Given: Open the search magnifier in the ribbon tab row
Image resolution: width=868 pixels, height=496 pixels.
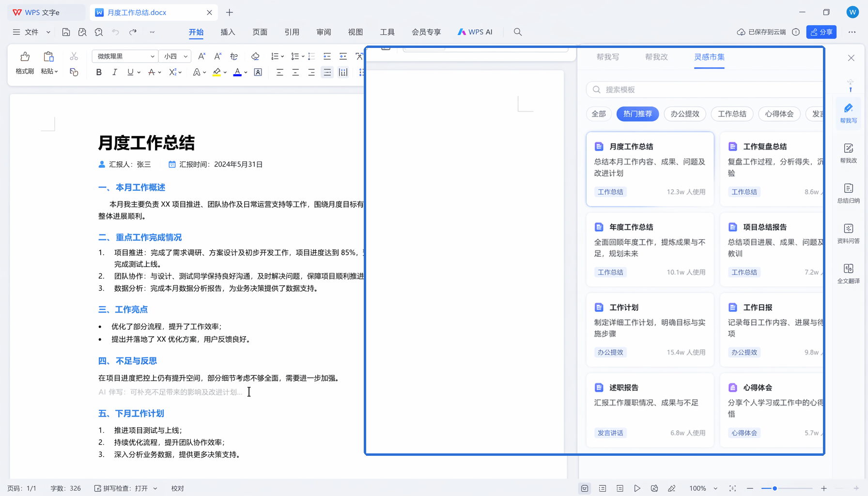Looking at the screenshot, I should pos(518,32).
